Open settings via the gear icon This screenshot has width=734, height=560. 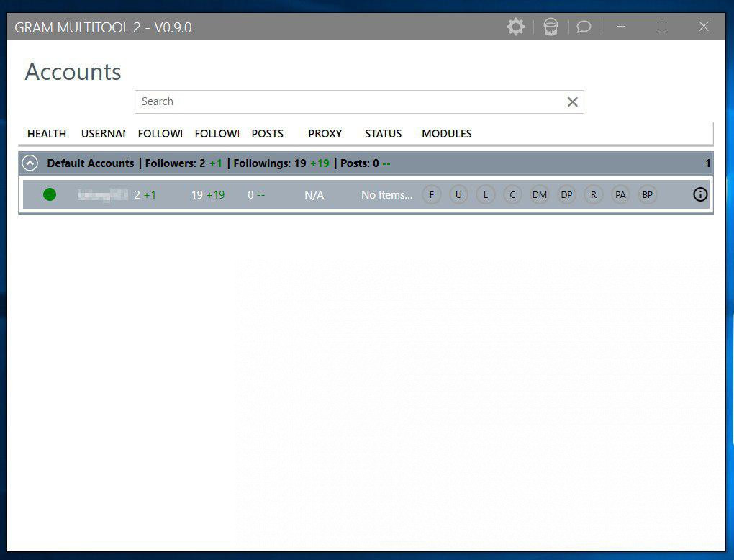516,27
